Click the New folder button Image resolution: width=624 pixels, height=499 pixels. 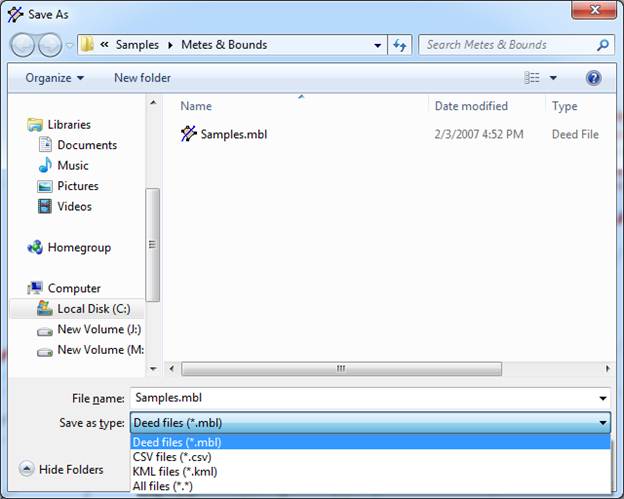[x=142, y=78]
